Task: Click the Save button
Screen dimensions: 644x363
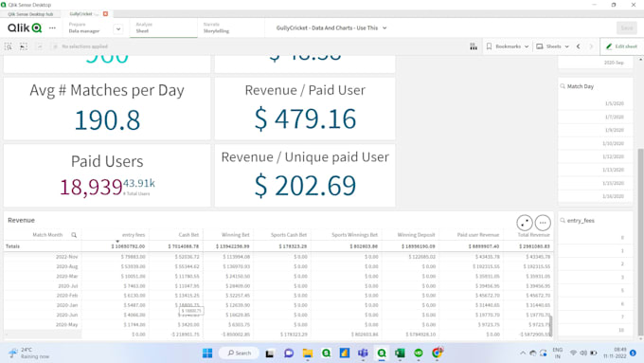Action: (626, 27)
